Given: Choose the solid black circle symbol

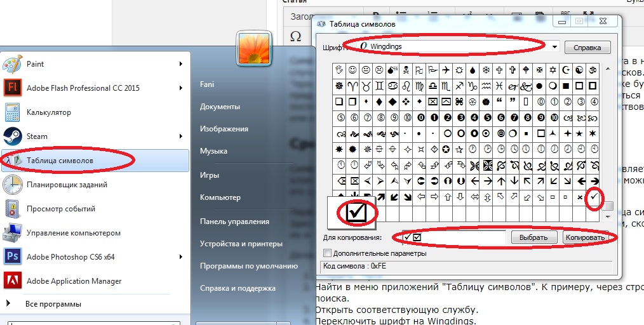Looking at the screenshot, I should (x=539, y=86).
